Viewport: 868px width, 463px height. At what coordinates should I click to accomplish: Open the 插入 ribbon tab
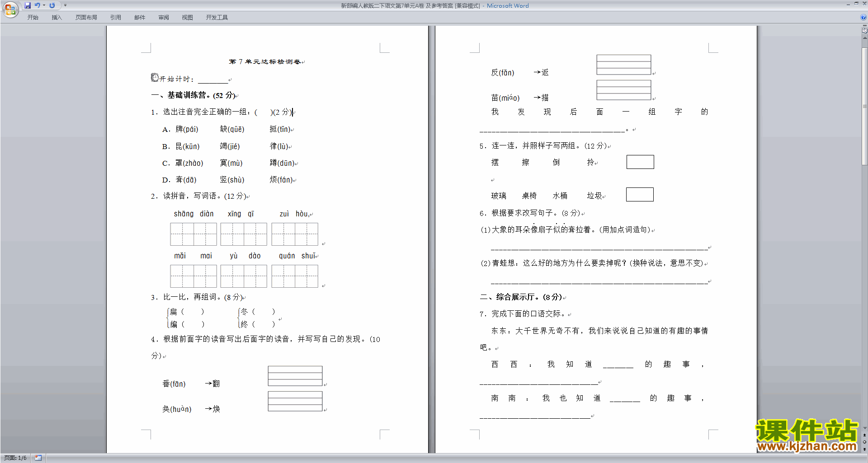pos(57,18)
